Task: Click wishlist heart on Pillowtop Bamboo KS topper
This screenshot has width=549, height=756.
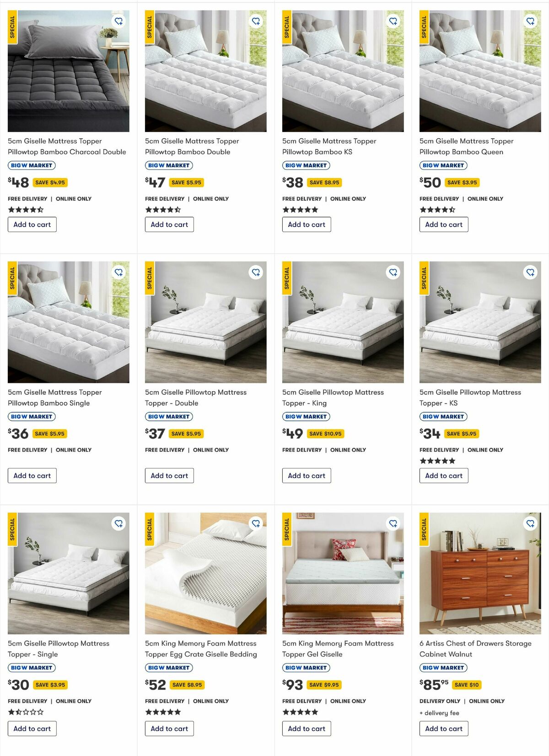Action: click(x=393, y=21)
